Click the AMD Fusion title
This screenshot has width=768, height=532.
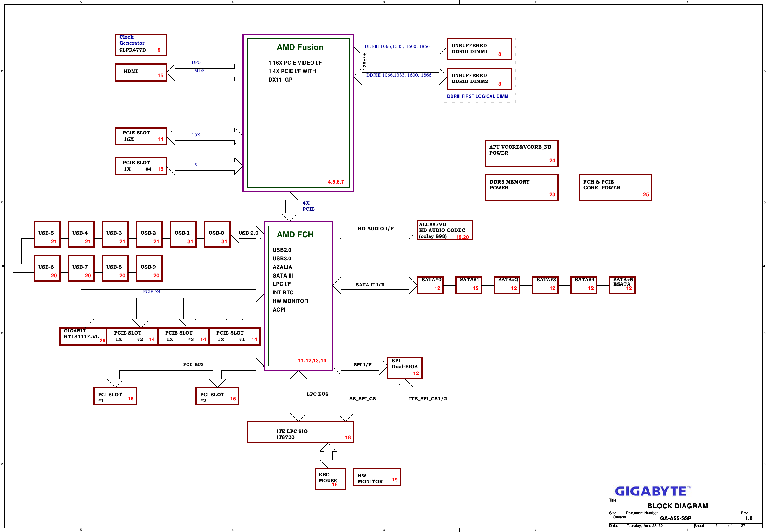coord(300,47)
